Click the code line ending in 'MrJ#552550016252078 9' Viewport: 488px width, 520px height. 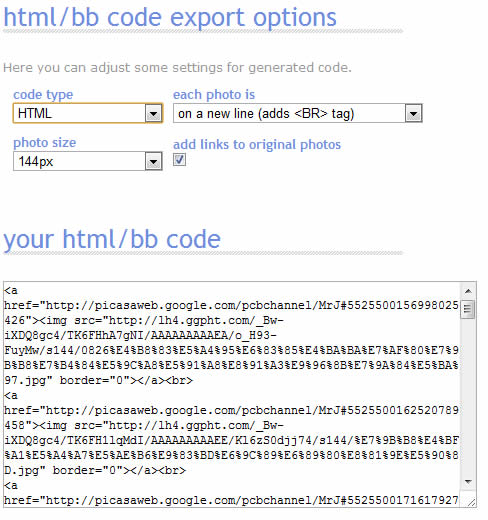[231, 410]
